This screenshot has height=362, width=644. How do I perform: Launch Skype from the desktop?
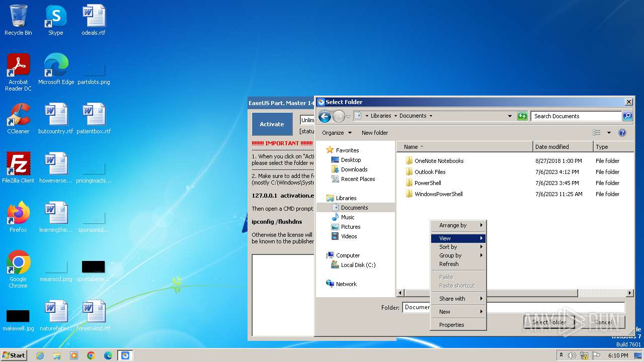click(56, 20)
